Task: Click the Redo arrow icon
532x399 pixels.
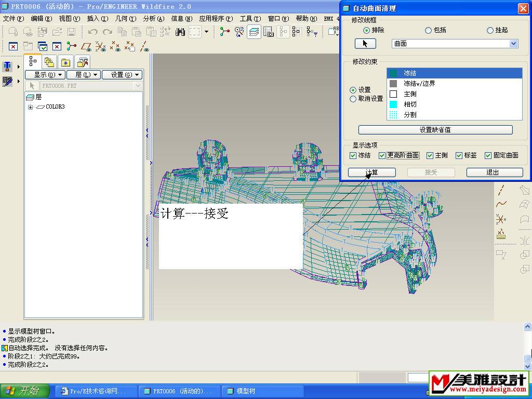Action: 108,32
